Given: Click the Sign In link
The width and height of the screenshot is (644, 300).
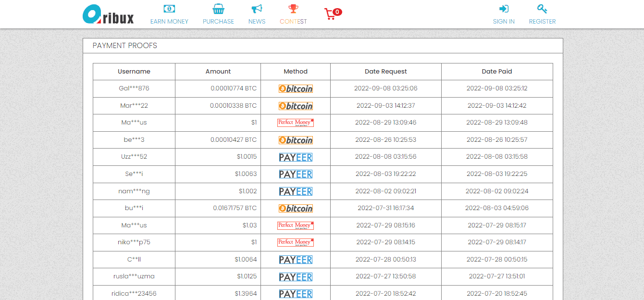Looking at the screenshot, I should pos(504,14).
